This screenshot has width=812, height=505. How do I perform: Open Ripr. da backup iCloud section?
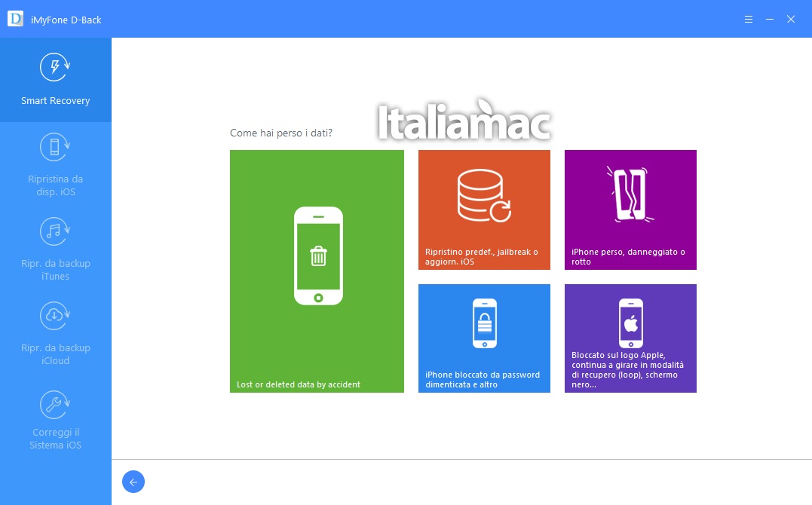click(x=55, y=334)
